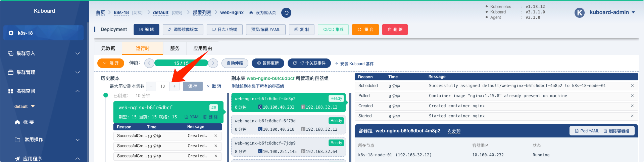Collapse the 应用程序 menu chevron

[78, 158]
